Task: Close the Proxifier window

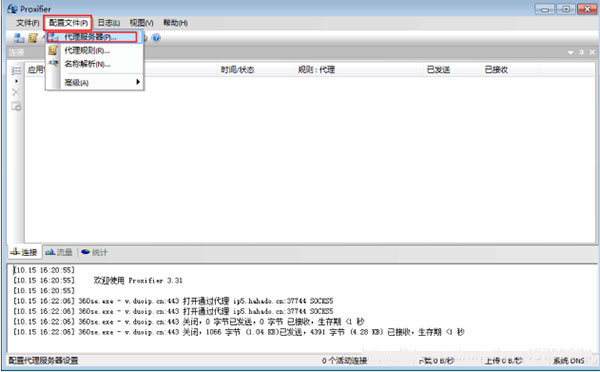Action: pyautogui.click(x=587, y=9)
